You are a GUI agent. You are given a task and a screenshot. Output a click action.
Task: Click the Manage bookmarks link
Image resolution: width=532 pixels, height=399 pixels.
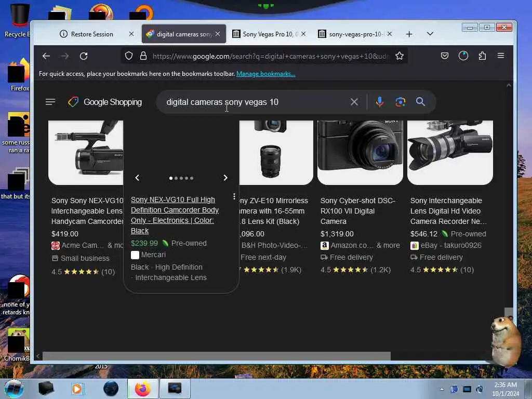pos(265,74)
